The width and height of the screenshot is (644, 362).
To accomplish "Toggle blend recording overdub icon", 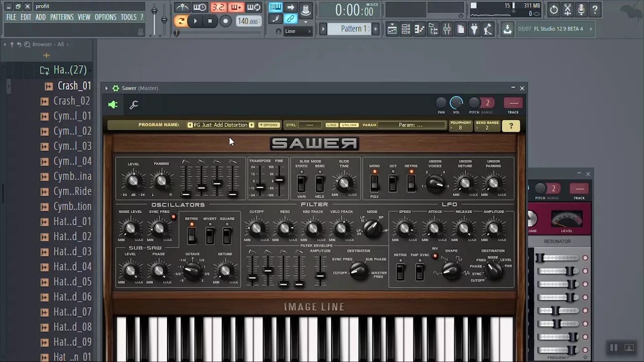I will (x=236, y=7).
